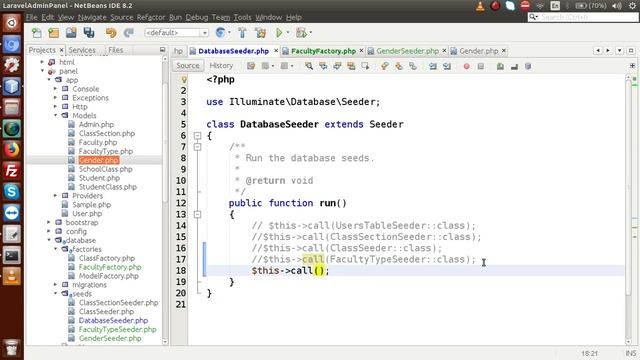
Task: Switch to the FacultyFactory.php tab
Action: click(x=323, y=51)
